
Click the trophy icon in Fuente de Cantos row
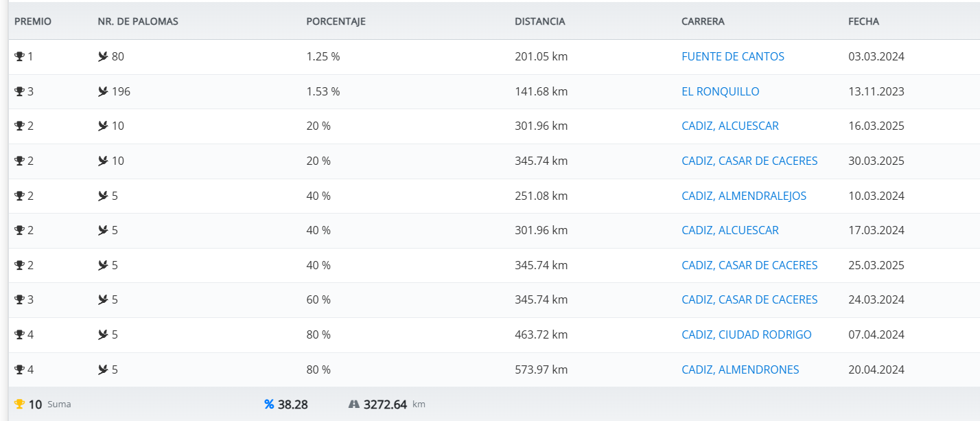[x=19, y=56]
